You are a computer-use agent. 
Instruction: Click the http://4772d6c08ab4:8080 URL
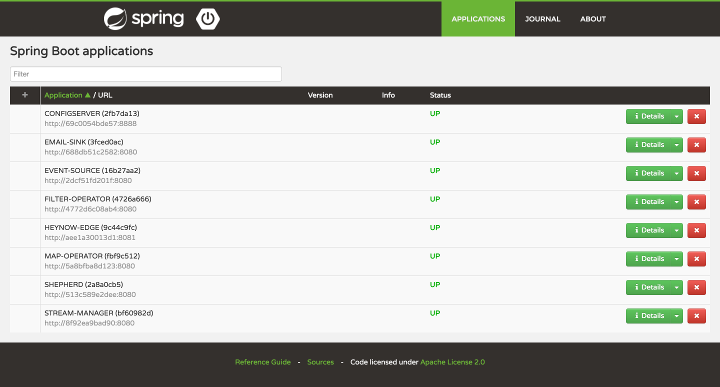click(90, 209)
